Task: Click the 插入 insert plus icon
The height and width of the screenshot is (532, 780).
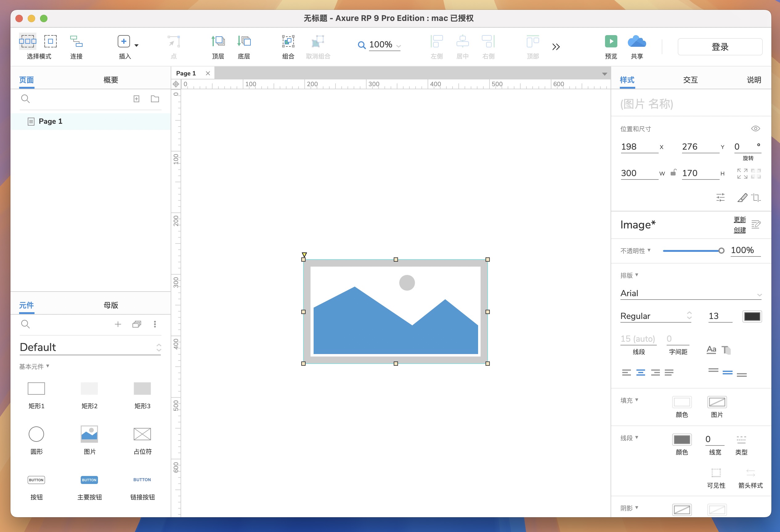Action: 124,41
